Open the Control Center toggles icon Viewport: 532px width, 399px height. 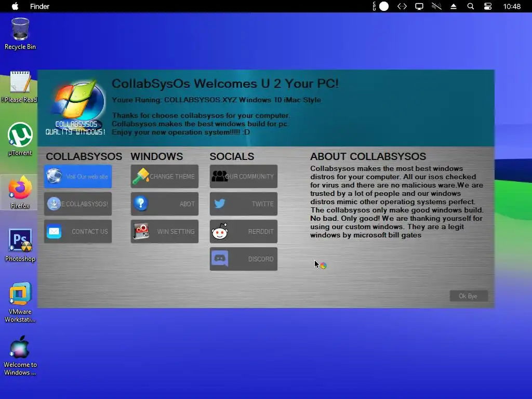click(x=488, y=6)
